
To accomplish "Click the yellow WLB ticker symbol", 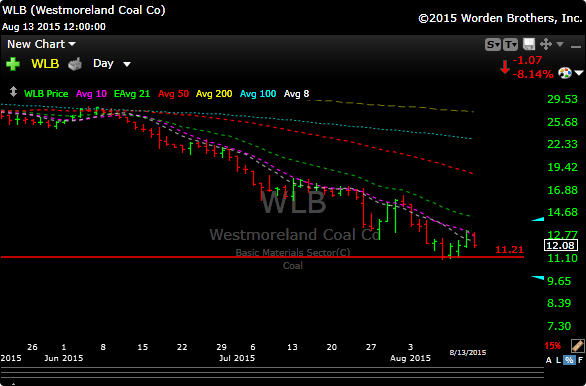I will click(45, 64).
